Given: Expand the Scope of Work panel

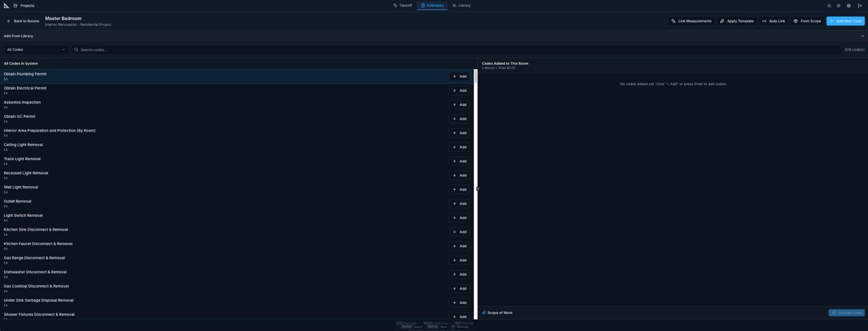Looking at the screenshot, I should coord(500,313).
